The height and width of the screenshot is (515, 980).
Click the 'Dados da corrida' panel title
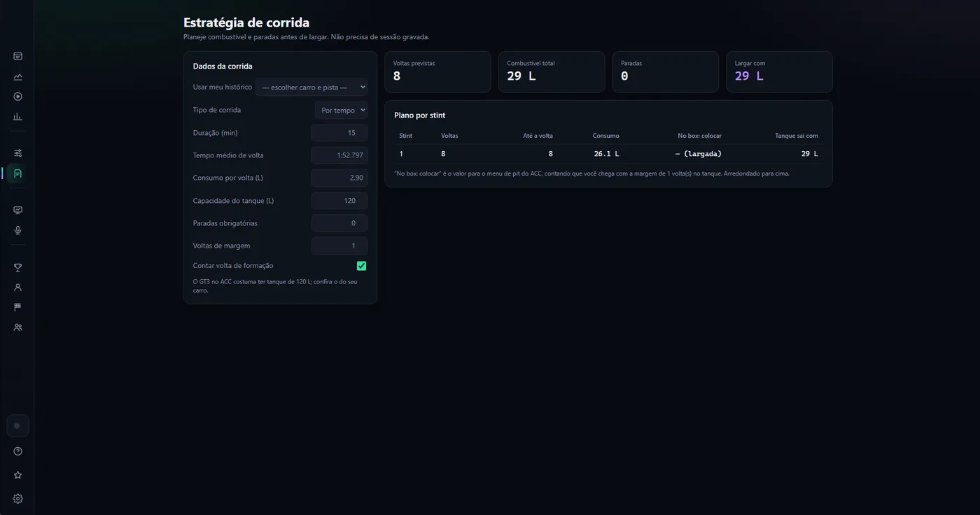tap(223, 66)
